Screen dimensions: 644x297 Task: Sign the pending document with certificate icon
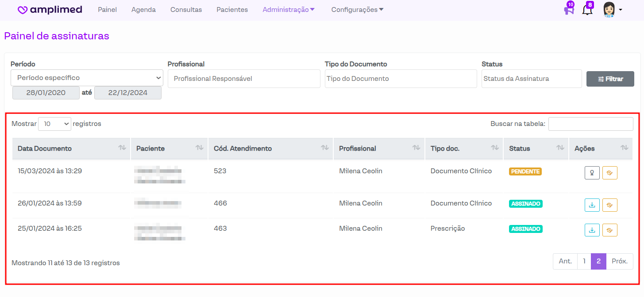click(592, 173)
